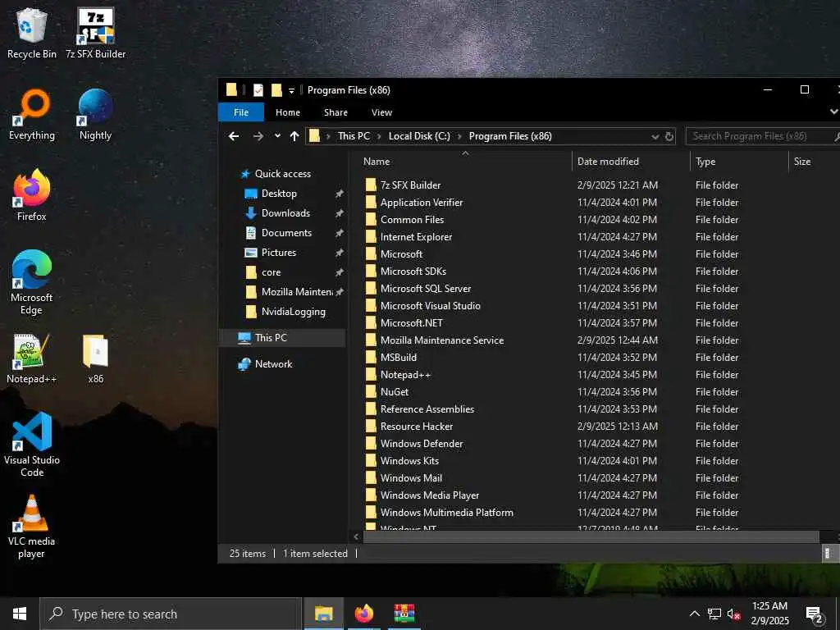Expand chevron after This PC in breadcrumb

[379, 137]
